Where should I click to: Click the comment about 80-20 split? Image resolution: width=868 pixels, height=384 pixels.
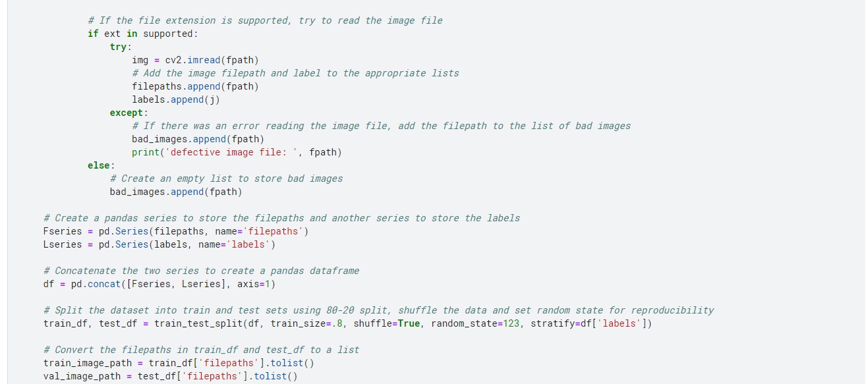click(x=378, y=310)
